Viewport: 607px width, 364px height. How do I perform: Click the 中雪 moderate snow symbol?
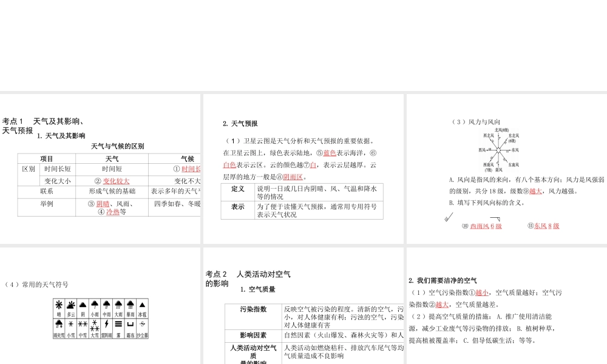[x=83, y=324]
